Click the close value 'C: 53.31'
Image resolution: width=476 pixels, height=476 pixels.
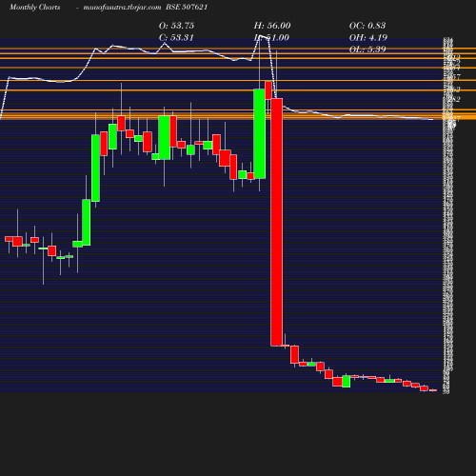tap(176, 37)
